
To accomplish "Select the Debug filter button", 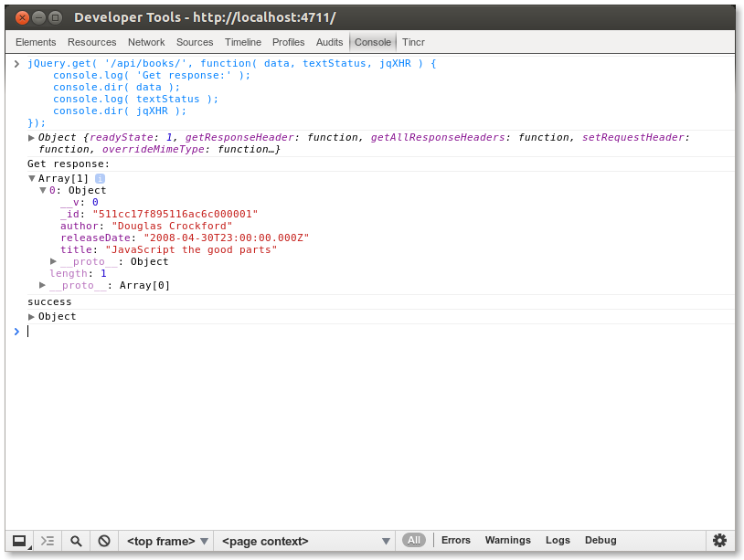I will tap(601, 541).
